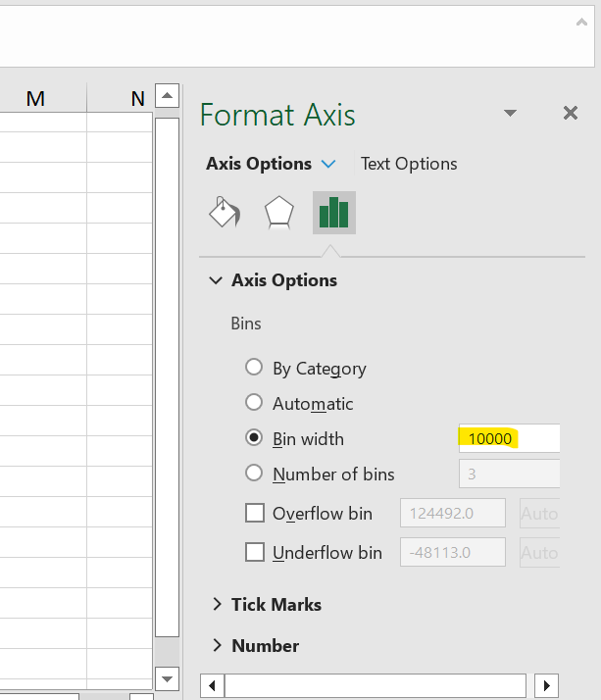Open the Axis Options dropdown chevron
Viewport: 601px width, 700px height.
tap(328, 164)
